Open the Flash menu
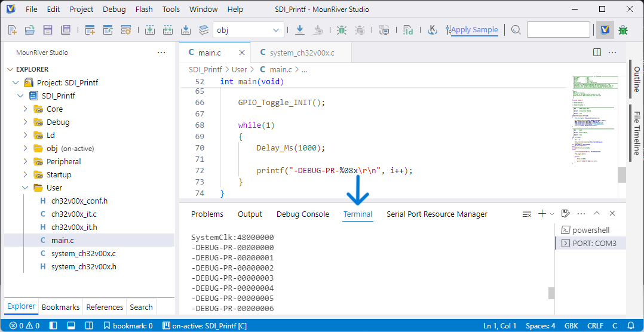Viewport: 644px width, 332px height. pos(144,10)
